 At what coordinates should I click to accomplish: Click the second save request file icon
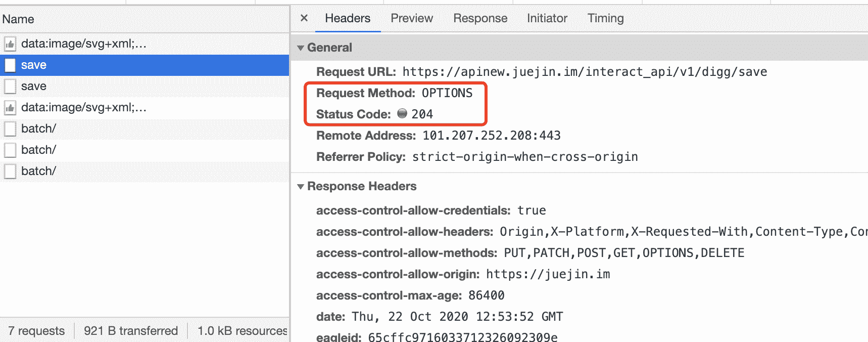[x=10, y=87]
